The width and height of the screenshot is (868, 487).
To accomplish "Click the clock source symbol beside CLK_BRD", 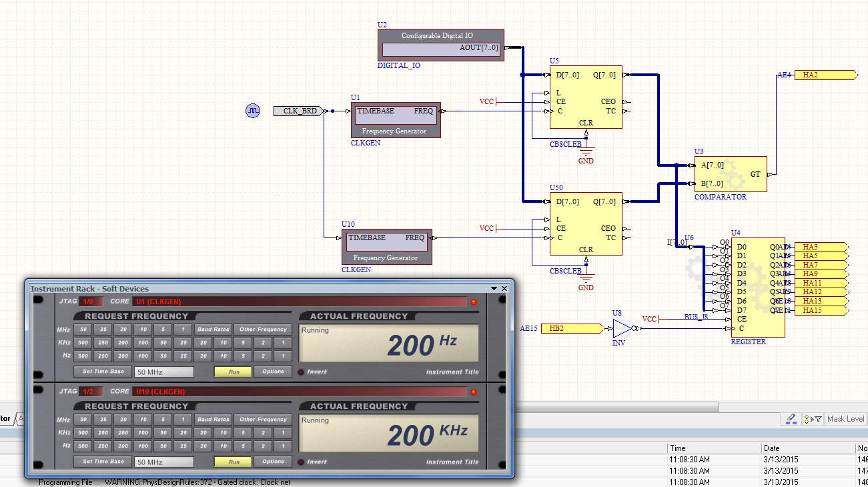I will pyautogui.click(x=252, y=111).
